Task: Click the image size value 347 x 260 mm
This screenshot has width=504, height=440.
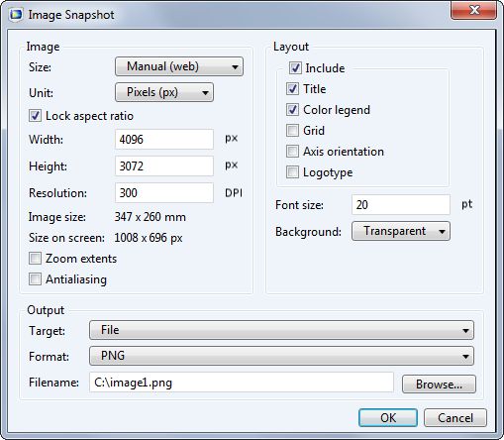Action: click(151, 217)
